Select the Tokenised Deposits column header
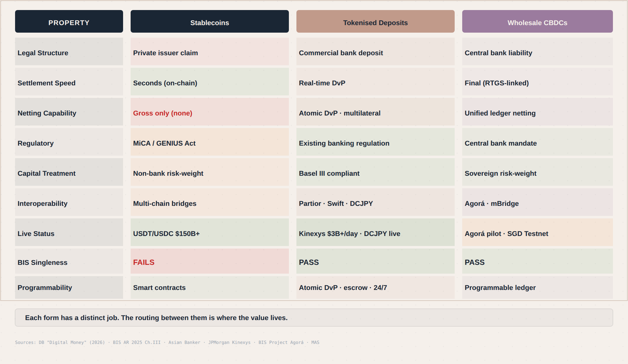The image size is (628, 364). pyautogui.click(x=376, y=21)
